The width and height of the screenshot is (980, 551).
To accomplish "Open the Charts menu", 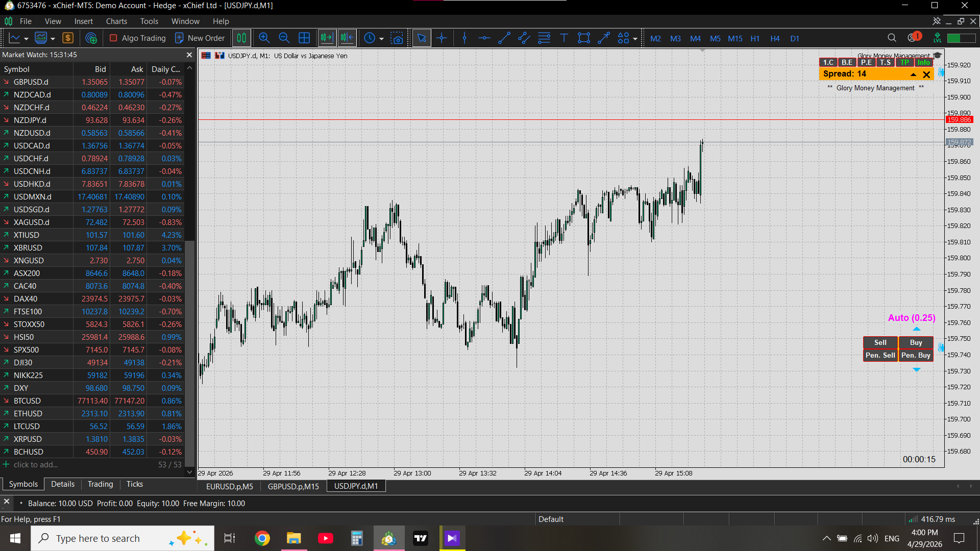I will coord(116,21).
